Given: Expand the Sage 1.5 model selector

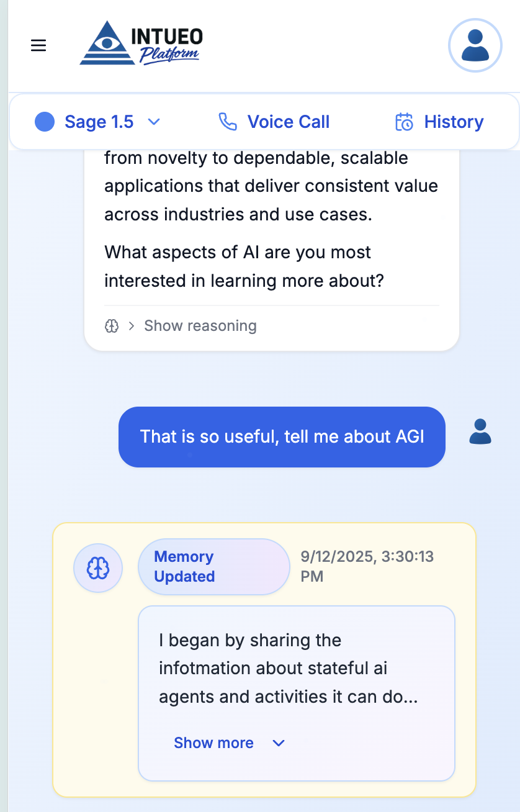Looking at the screenshot, I should [x=154, y=122].
